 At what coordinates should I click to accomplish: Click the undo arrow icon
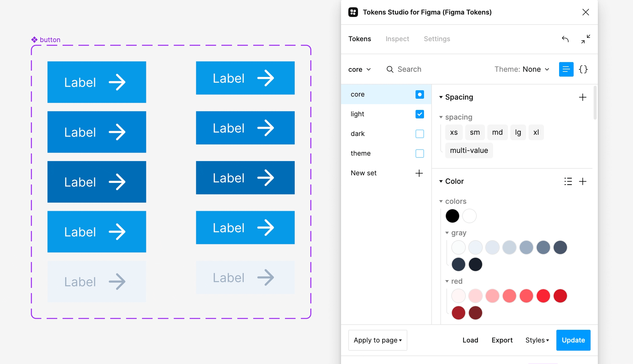[565, 39]
